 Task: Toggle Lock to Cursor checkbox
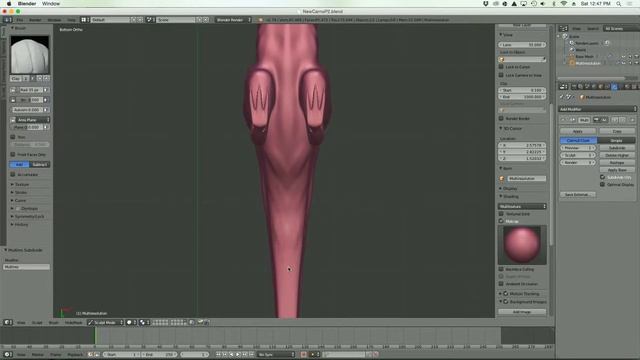coord(501,67)
